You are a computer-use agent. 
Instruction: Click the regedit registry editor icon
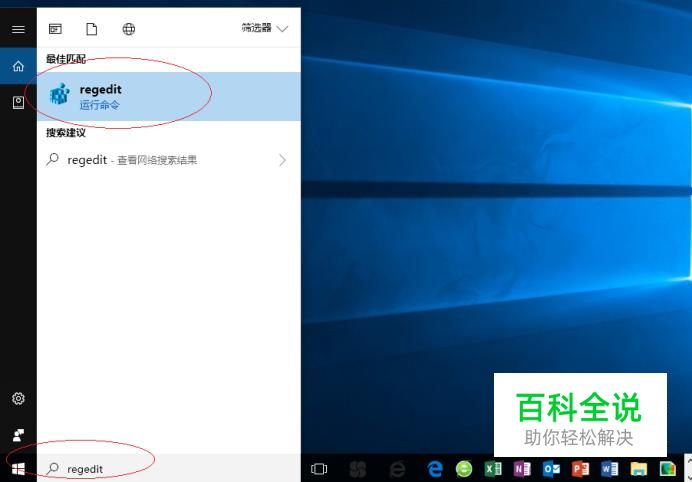pyautogui.click(x=60, y=94)
